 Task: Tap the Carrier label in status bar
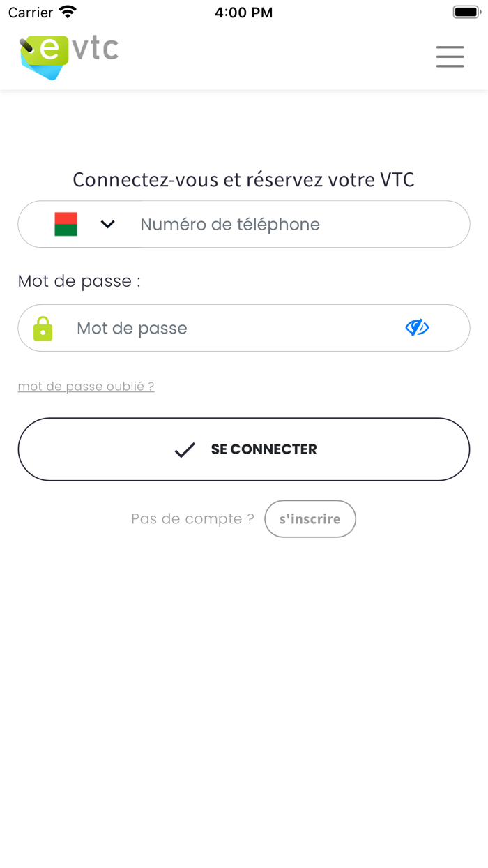click(x=31, y=13)
